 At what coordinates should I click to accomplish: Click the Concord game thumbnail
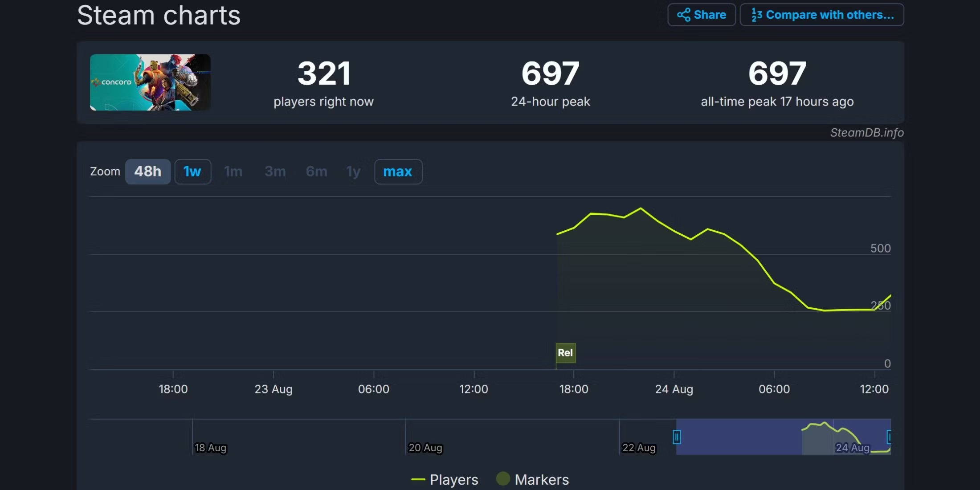click(150, 82)
